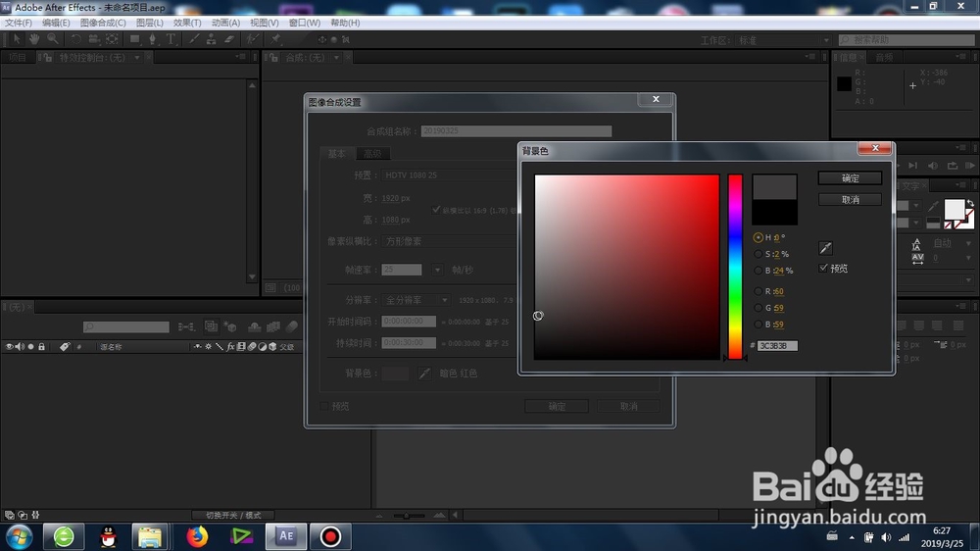The width and height of the screenshot is (980, 551).
Task: Toggle the lock icon in effect controls panel
Action: click(47, 58)
